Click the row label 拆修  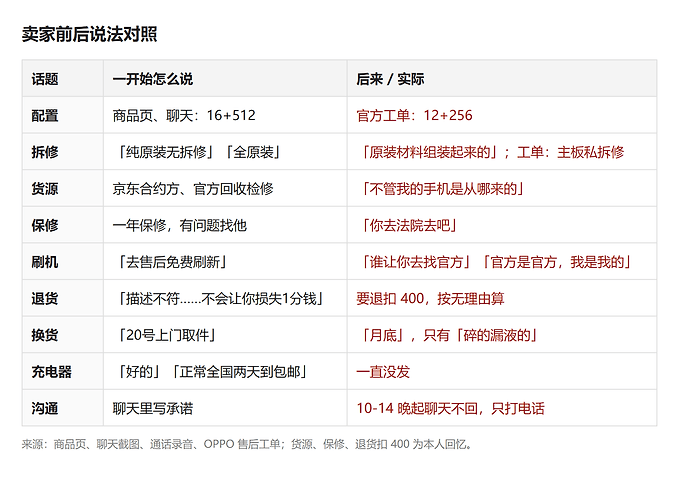pos(63,152)
